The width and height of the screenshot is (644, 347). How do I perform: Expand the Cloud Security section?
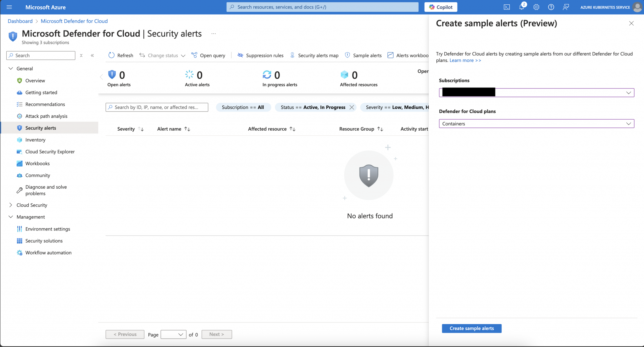[10, 205]
